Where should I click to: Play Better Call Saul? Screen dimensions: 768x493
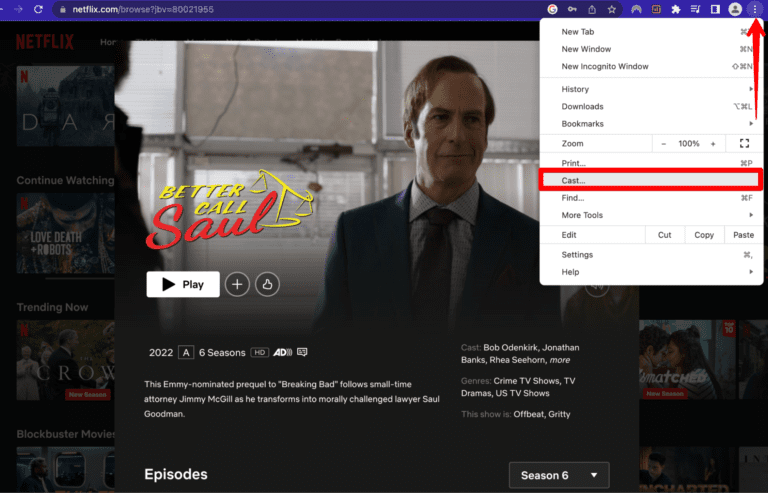(x=183, y=284)
